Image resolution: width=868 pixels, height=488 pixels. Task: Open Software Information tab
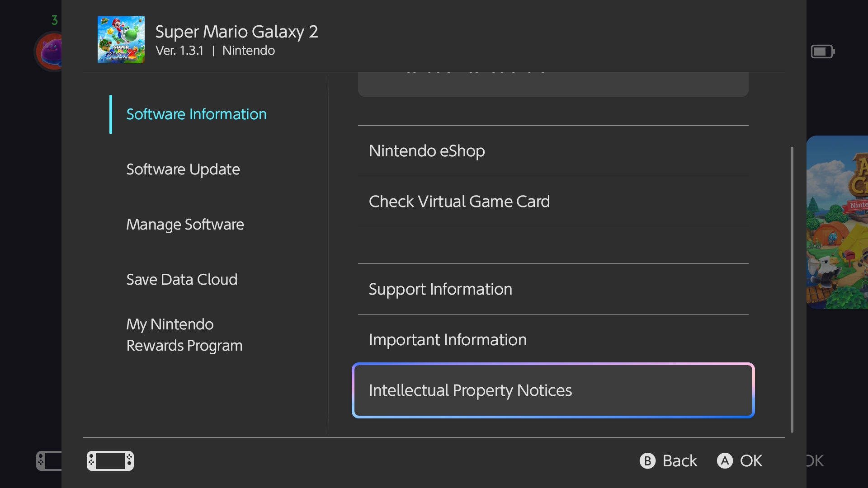click(x=196, y=114)
